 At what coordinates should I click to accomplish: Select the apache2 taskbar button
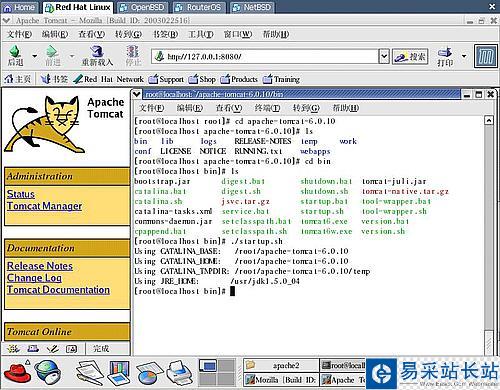click(x=281, y=366)
